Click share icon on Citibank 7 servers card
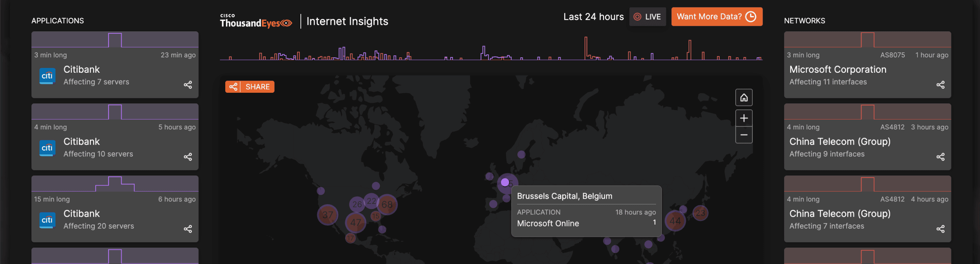The width and height of the screenshot is (980, 264). click(x=188, y=85)
